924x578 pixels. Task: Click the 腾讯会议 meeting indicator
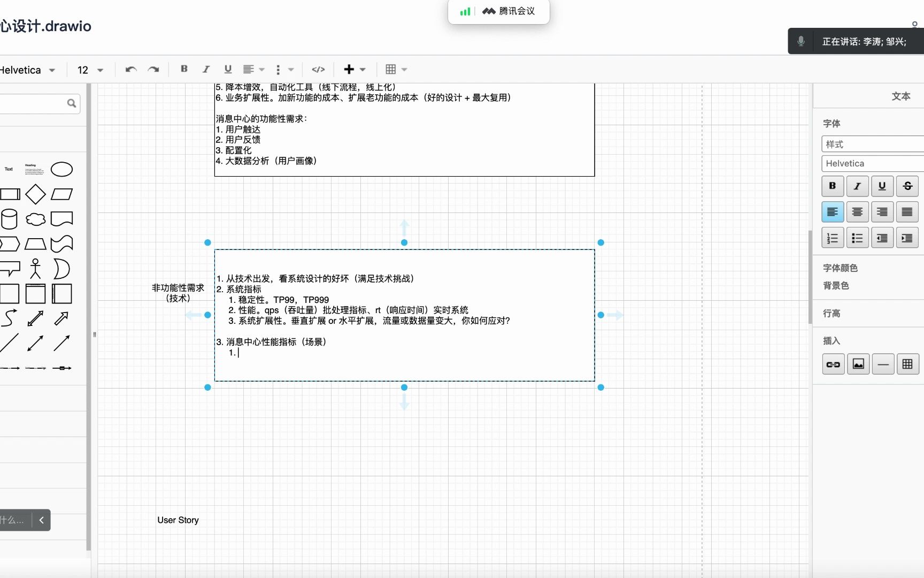pyautogui.click(x=498, y=11)
